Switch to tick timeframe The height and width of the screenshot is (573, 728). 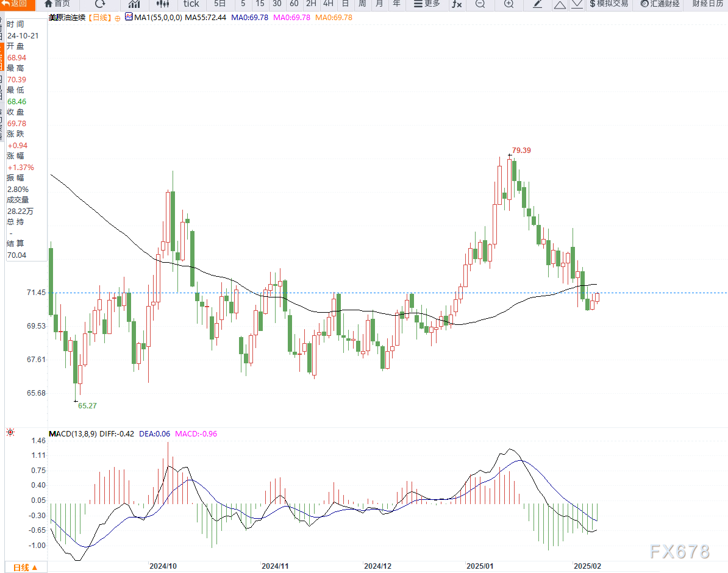click(191, 4)
